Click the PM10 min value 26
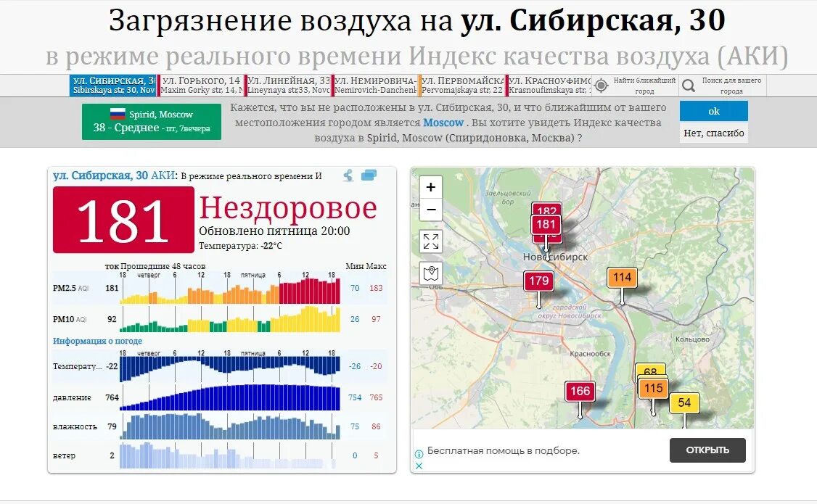Viewport: 817px width, 504px height. pos(355,319)
